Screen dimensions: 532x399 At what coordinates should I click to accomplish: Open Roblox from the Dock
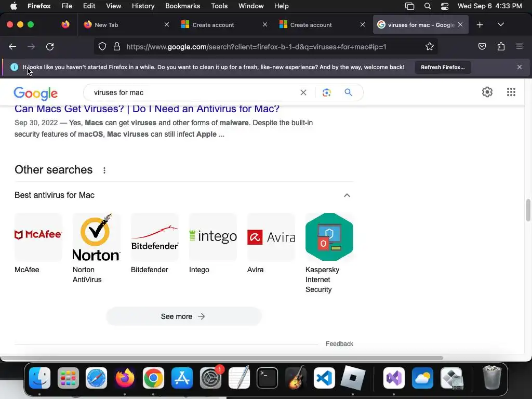pyautogui.click(x=353, y=378)
